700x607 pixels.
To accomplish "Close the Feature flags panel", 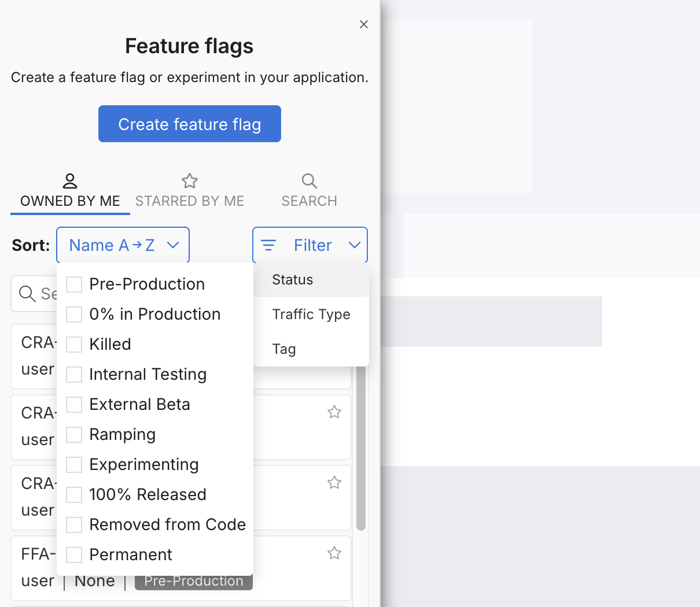I will coord(364,24).
